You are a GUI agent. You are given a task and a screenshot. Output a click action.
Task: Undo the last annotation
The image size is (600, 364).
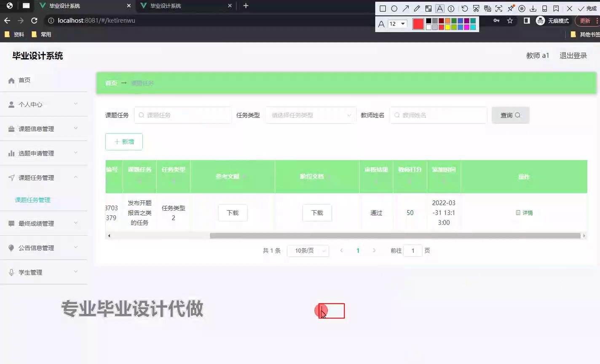pyautogui.click(x=464, y=8)
